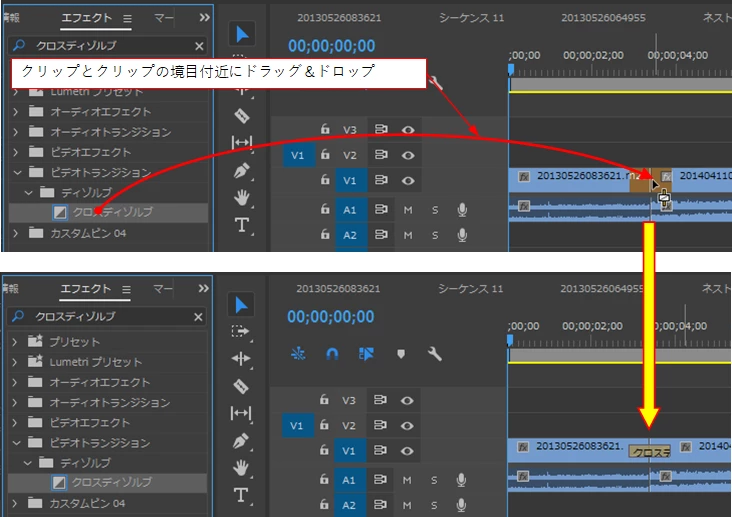Select the Razor tool in lower screenshot

pos(241,386)
